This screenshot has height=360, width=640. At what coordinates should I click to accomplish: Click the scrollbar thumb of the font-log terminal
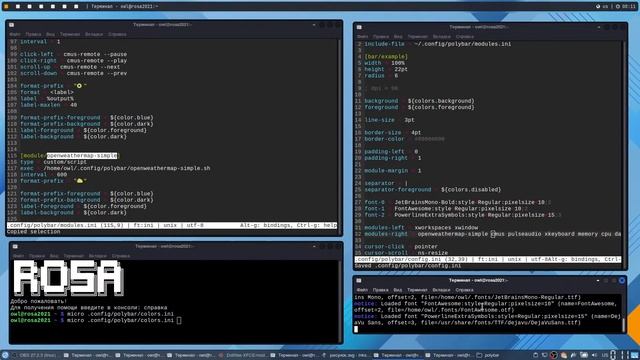(623, 325)
